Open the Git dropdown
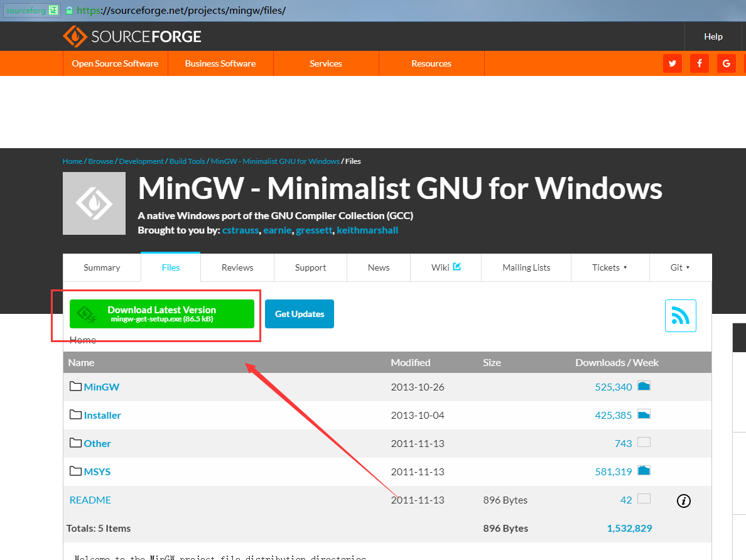 tap(680, 267)
